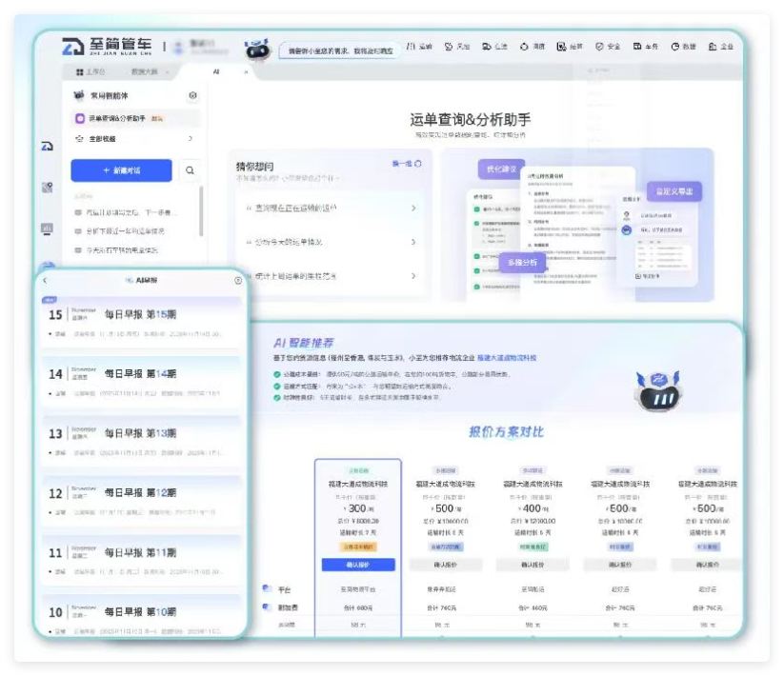Click the map location icon in left sidebar

pos(47,188)
